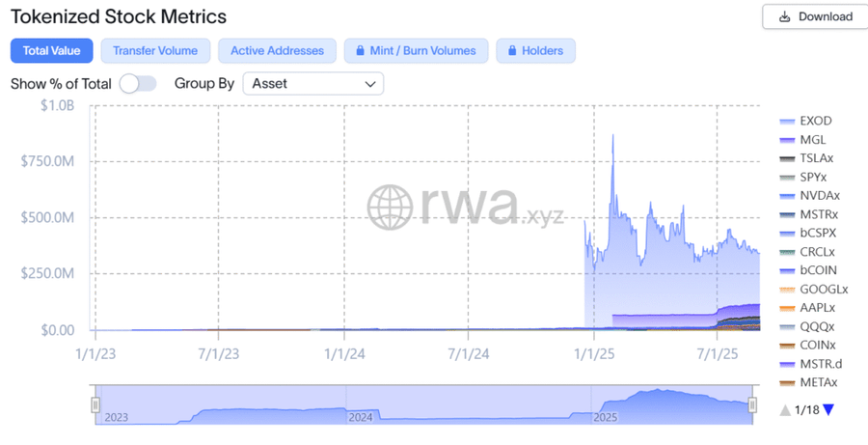
Task: Go to previous legend page arrow
Action: click(x=784, y=410)
